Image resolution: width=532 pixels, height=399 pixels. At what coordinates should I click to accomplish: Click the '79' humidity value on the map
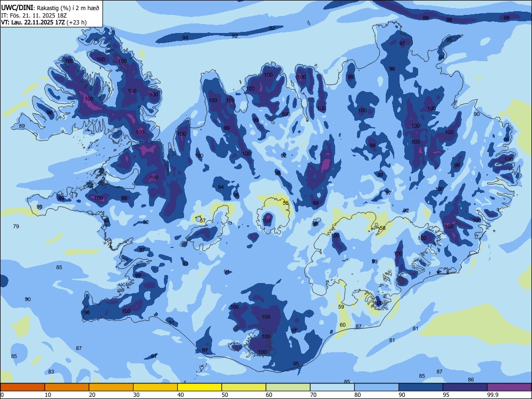(16, 226)
